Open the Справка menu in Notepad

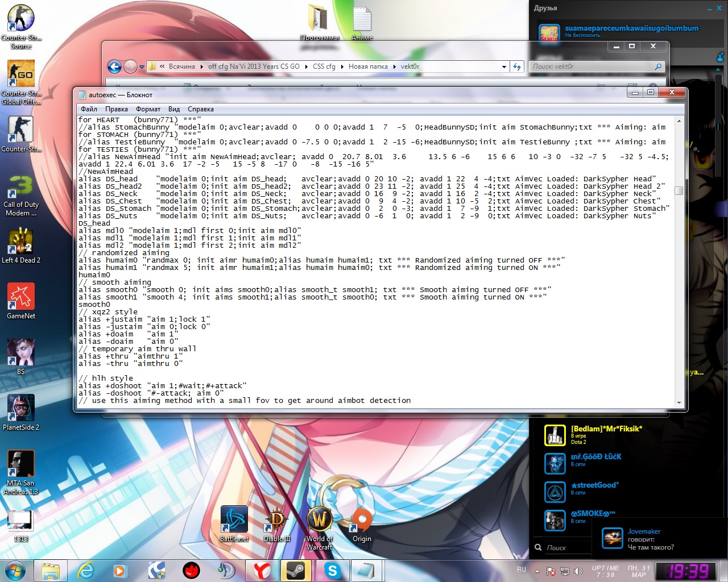point(201,109)
